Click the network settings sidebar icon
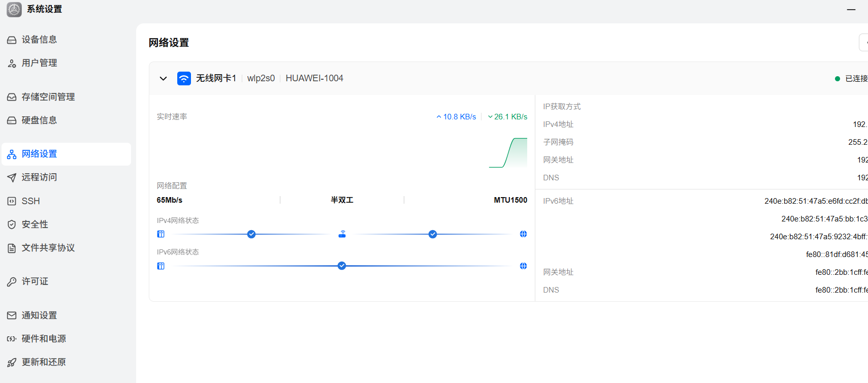The width and height of the screenshot is (868, 383). pos(12,154)
